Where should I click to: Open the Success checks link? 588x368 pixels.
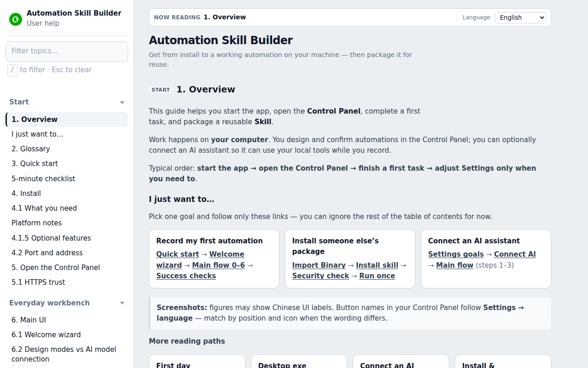click(x=186, y=276)
